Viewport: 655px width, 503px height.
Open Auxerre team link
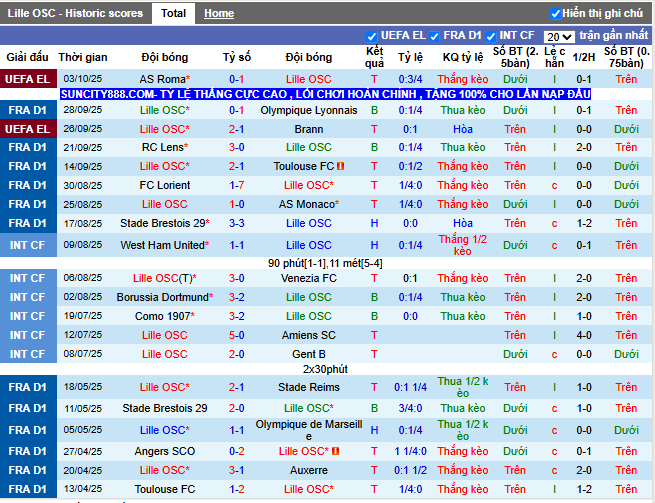click(309, 470)
